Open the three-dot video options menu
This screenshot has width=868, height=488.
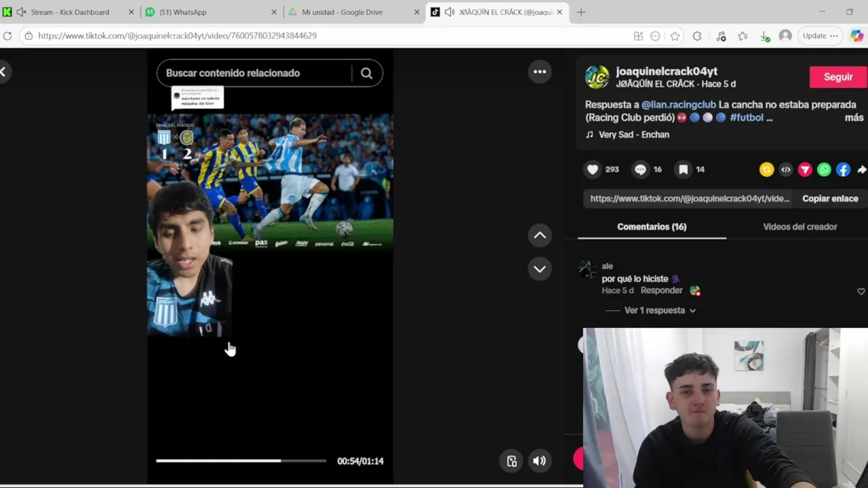click(540, 72)
